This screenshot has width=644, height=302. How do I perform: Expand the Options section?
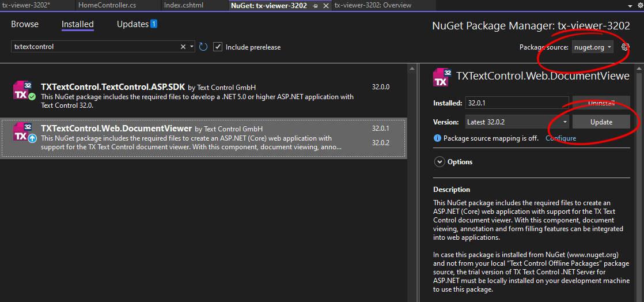(440, 162)
